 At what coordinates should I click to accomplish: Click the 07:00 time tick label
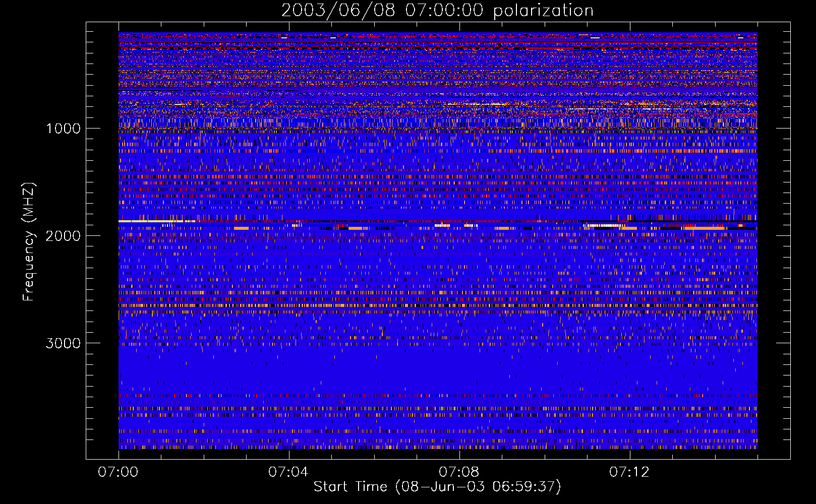(118, 472)
